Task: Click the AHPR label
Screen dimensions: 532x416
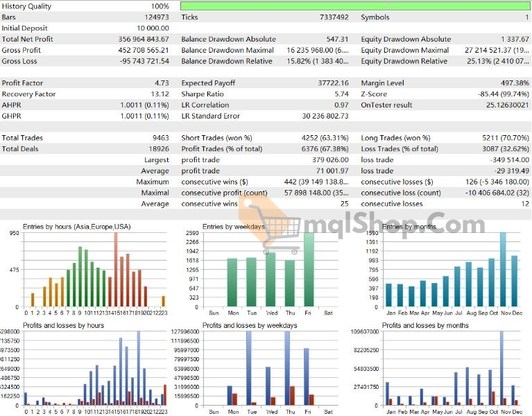Action: [x=11, y=105]
